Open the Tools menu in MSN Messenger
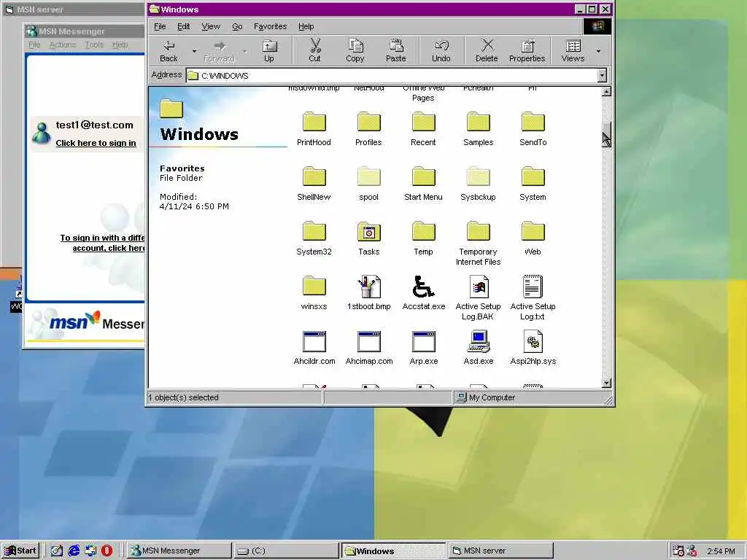The image size is (747, 560). (94, 44)
